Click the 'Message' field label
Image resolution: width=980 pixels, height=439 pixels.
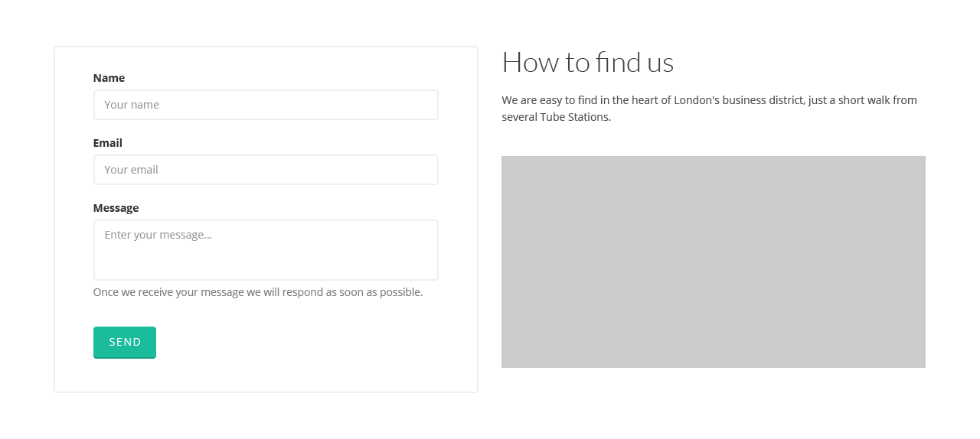click(116, 208)
